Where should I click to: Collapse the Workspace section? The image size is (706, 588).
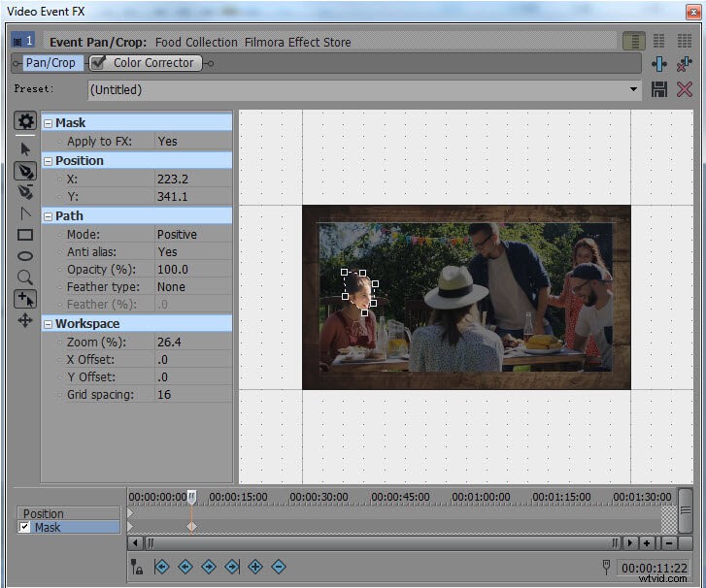point(49,324)
